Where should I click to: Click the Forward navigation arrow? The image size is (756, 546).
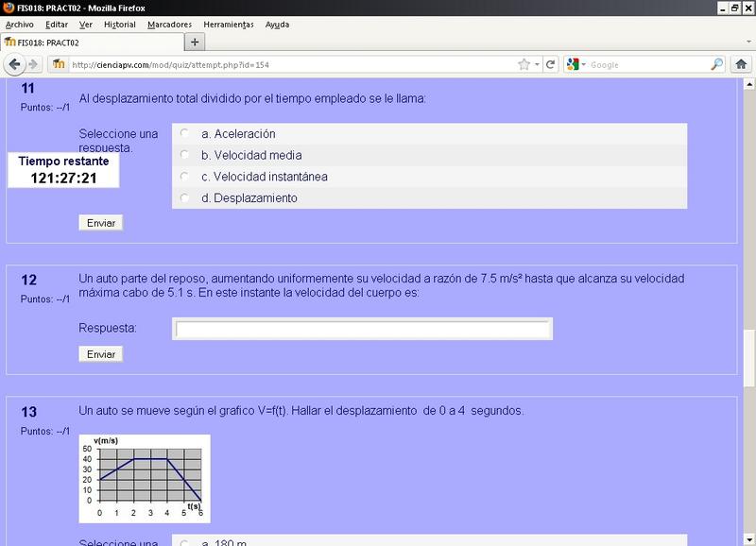coord(33,64)
